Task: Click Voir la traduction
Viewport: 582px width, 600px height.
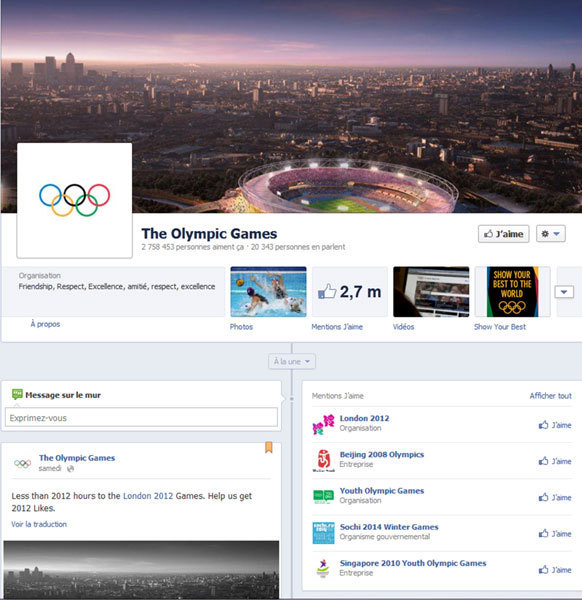Action: (x=39, y=524)
